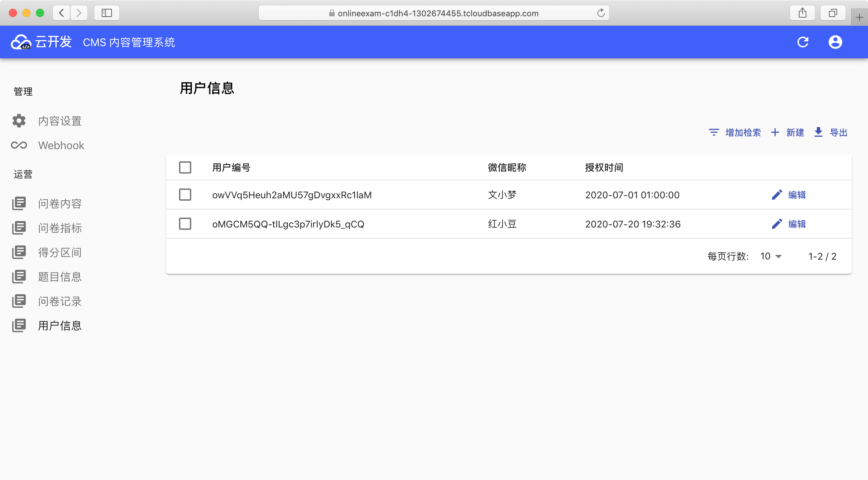Click the Webhook infinity icon
The image size is (868, 480).
tap(19, 145)
